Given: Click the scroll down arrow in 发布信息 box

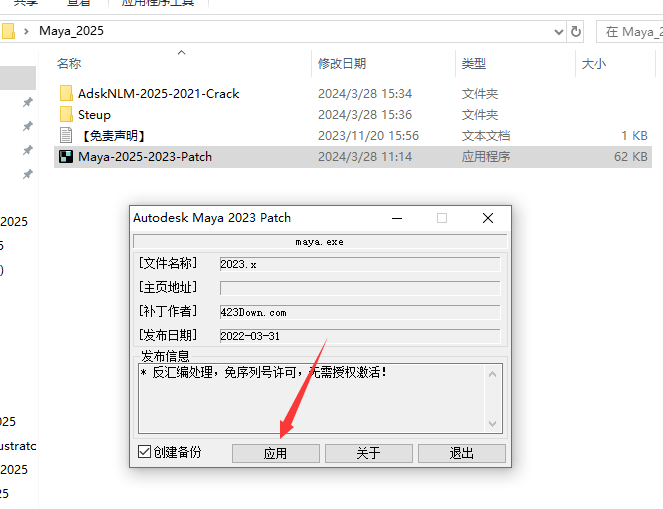Looking at the screenshot, I should click(x=493, y=424).
